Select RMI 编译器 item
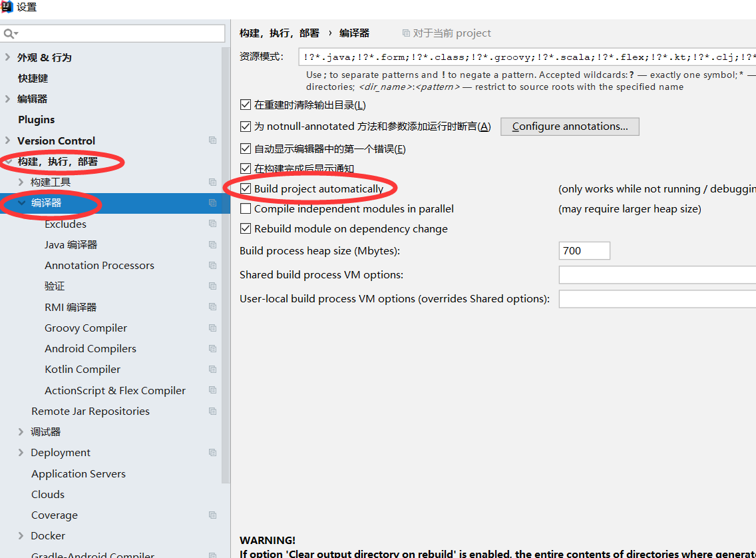 [x=71, y=307]
